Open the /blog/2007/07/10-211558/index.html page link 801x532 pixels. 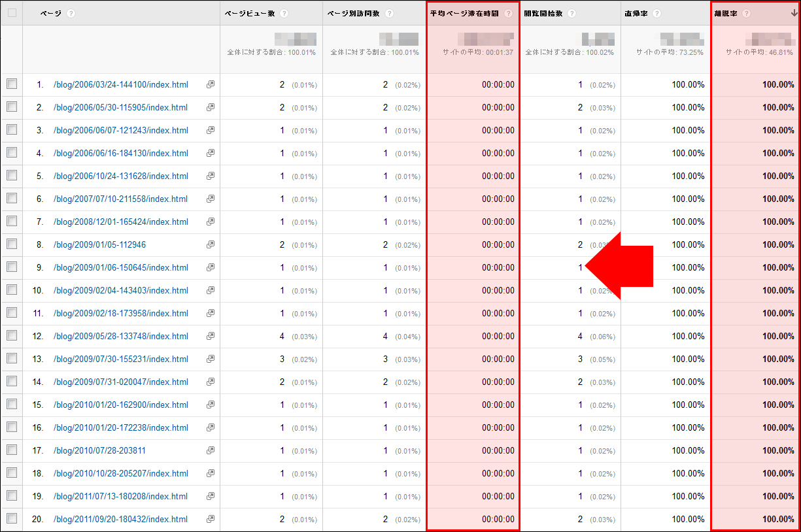(121, 199)
